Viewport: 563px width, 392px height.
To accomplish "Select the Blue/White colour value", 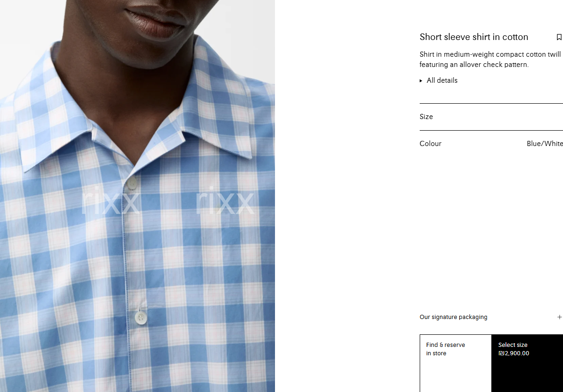I will point(545,144).
